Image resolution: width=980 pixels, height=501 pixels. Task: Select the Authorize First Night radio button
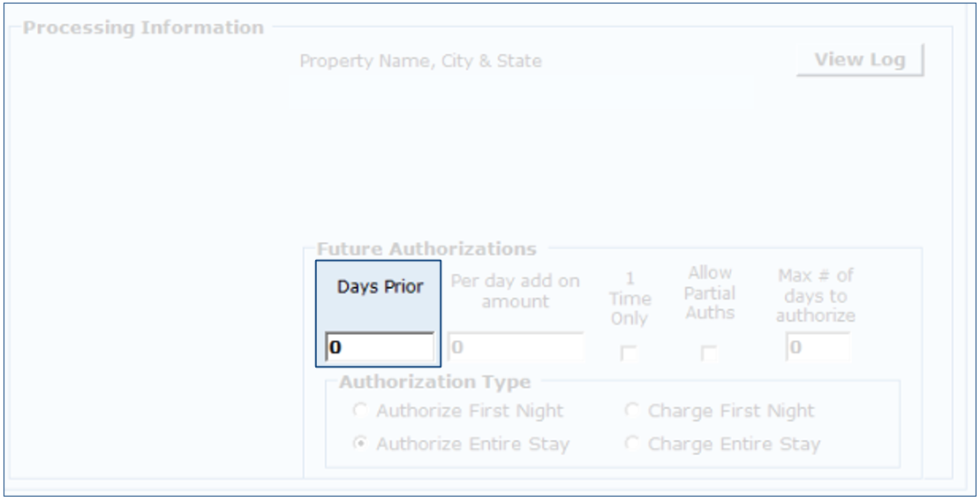[x=359, y=411]
